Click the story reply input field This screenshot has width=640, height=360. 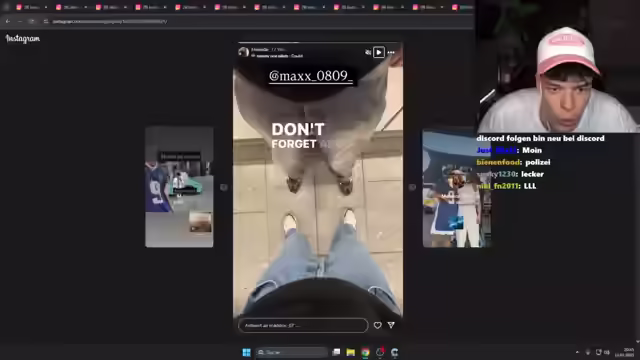[303, 325]
